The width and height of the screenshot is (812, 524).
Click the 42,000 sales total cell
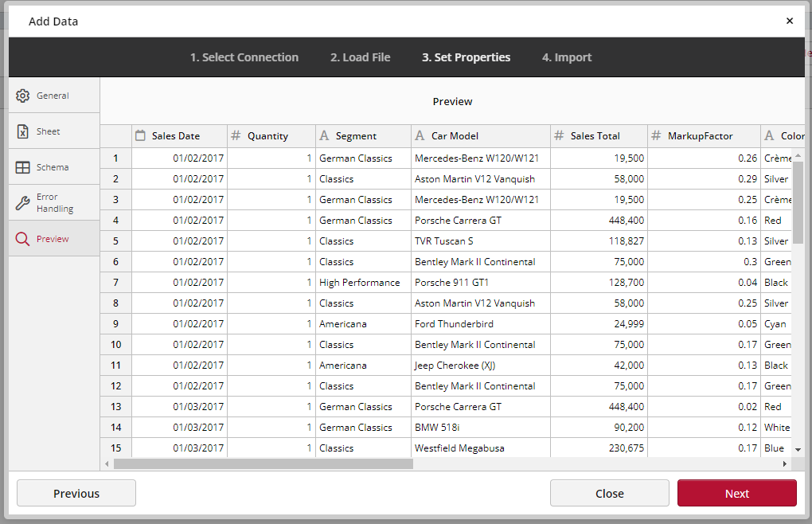tap(599, 365)
